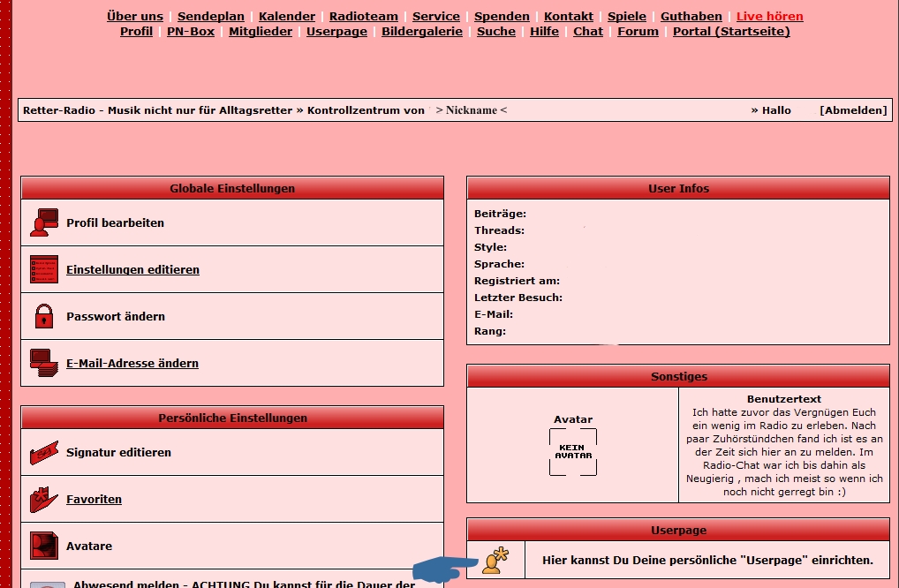Click the Passwort ändern padlock icon
899x588 pixels.
point(43,316)
